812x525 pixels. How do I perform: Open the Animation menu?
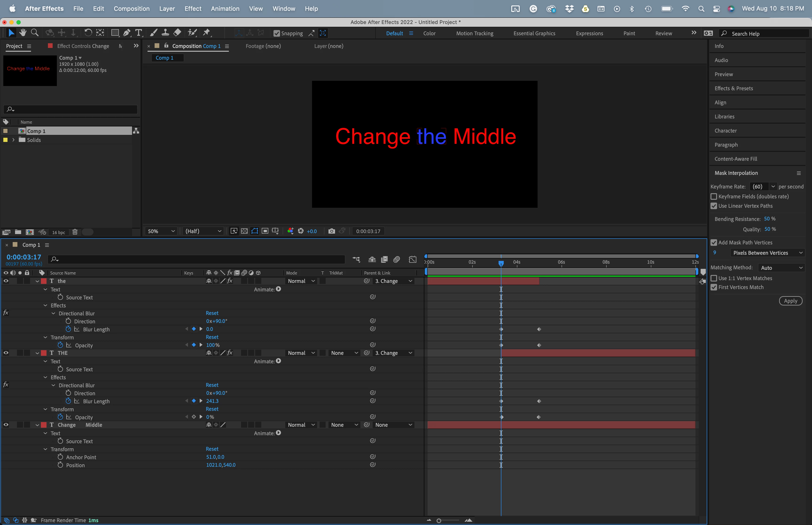(x=225, y=8)
